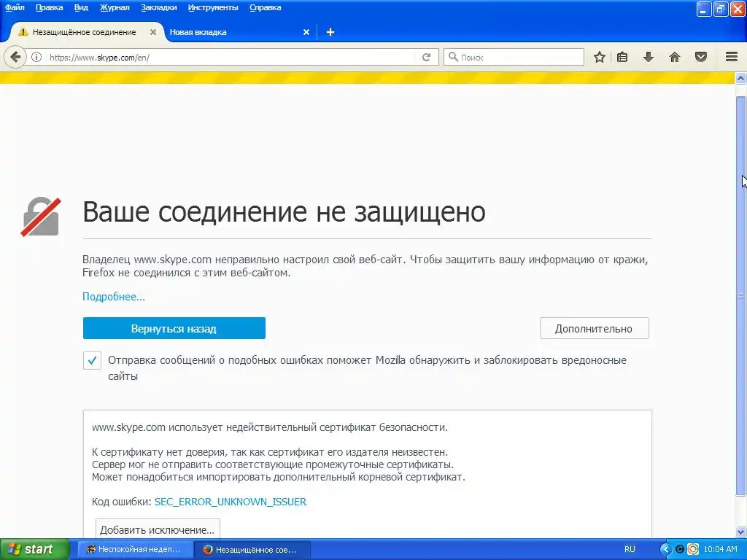Click scrollbar up arrow
The height and width of the screenshot is (560, 747).
740,78
